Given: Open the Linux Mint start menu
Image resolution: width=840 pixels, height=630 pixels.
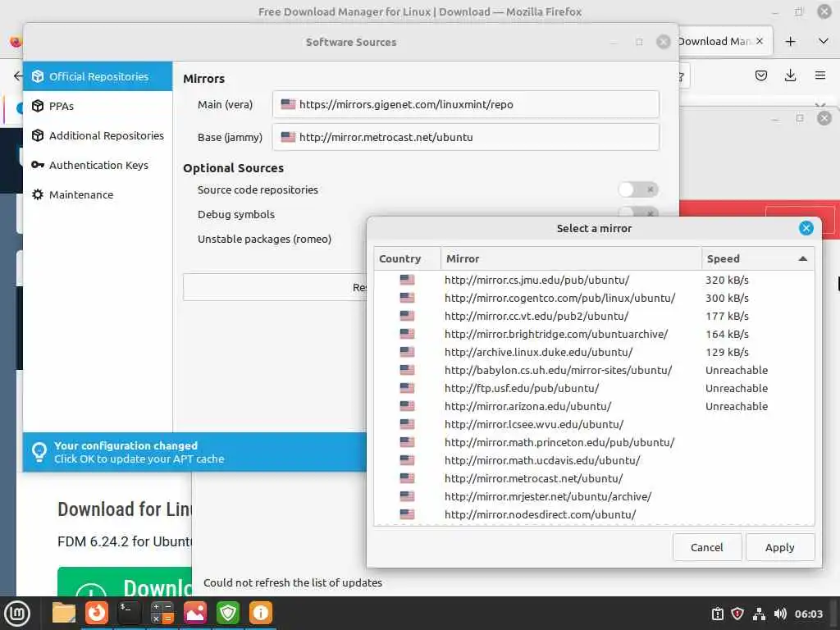Looking at the screenshot, I should [x=17, y=613].
